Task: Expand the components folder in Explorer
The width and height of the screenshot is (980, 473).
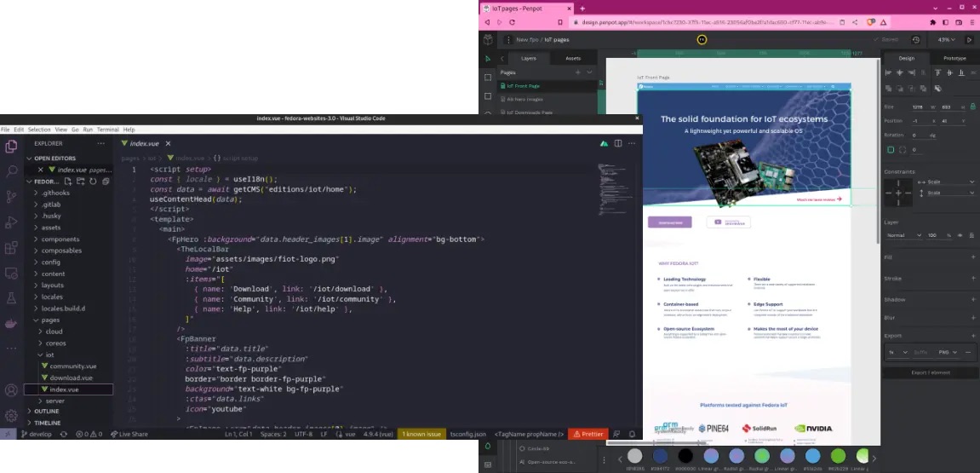Action: 60,239
